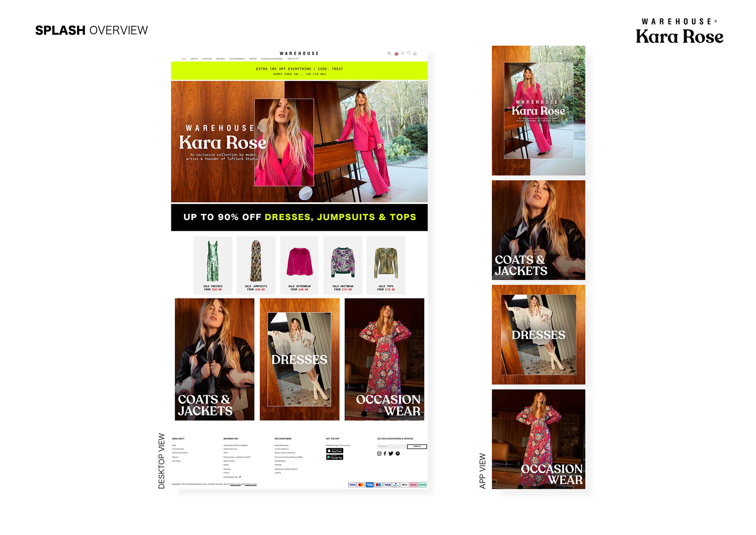
Task: Click the Google Play download badge
Action: click(x=335, y=457)
